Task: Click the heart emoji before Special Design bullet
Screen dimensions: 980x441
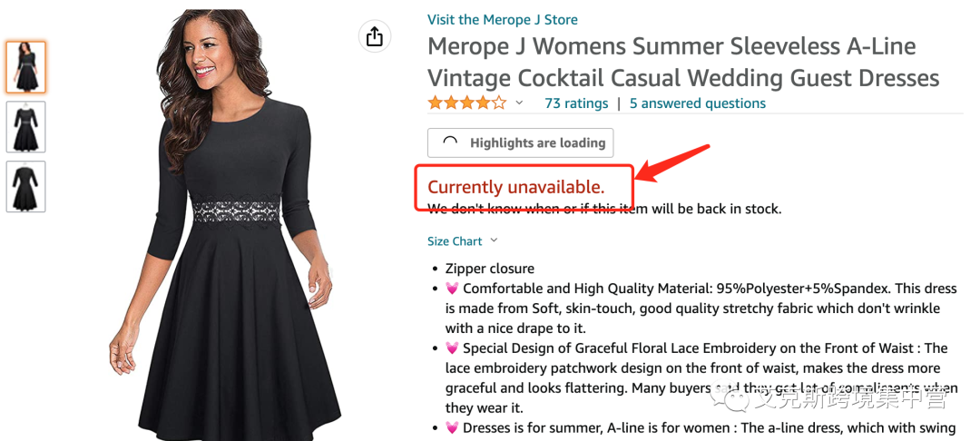Action: [452, 348]
